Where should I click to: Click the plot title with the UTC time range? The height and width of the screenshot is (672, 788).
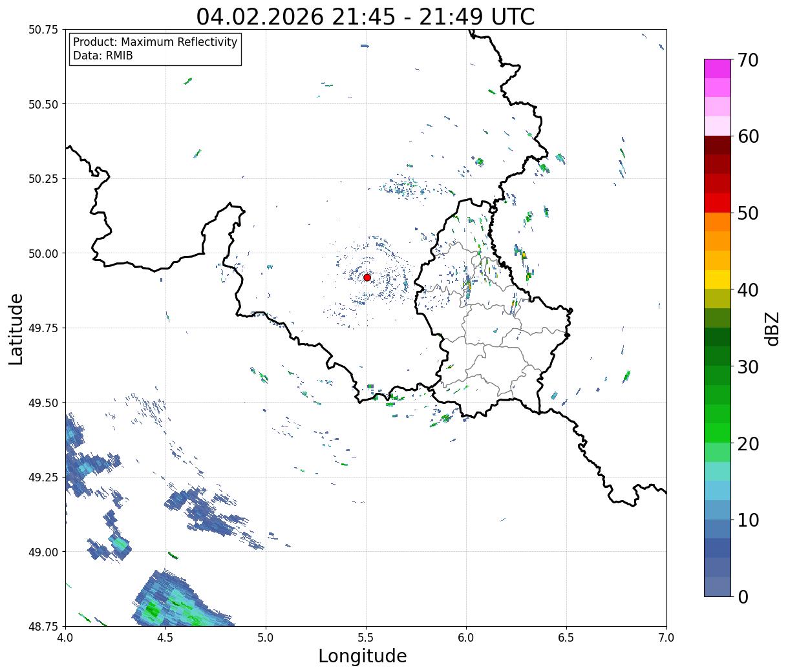[x=365, y=16]
